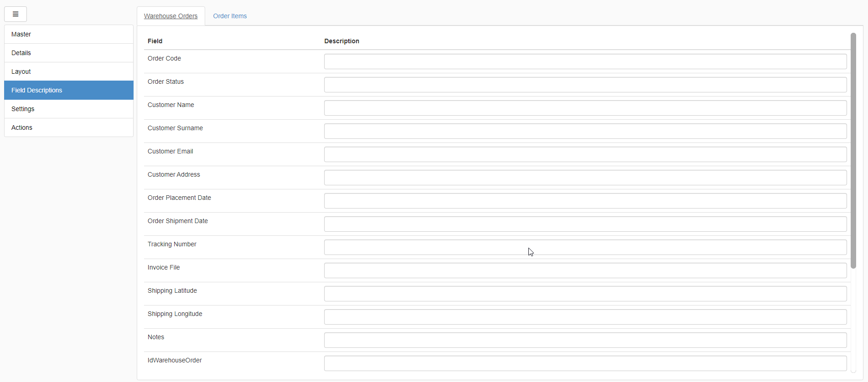This screenshot has height=382, width=868.
Task: Click the Notes description input
Action: pos(585,340)
